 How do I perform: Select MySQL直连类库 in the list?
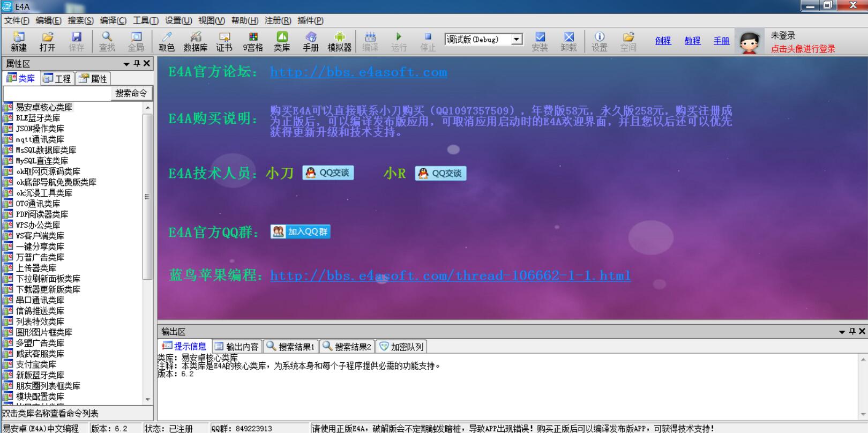point(42,161)
